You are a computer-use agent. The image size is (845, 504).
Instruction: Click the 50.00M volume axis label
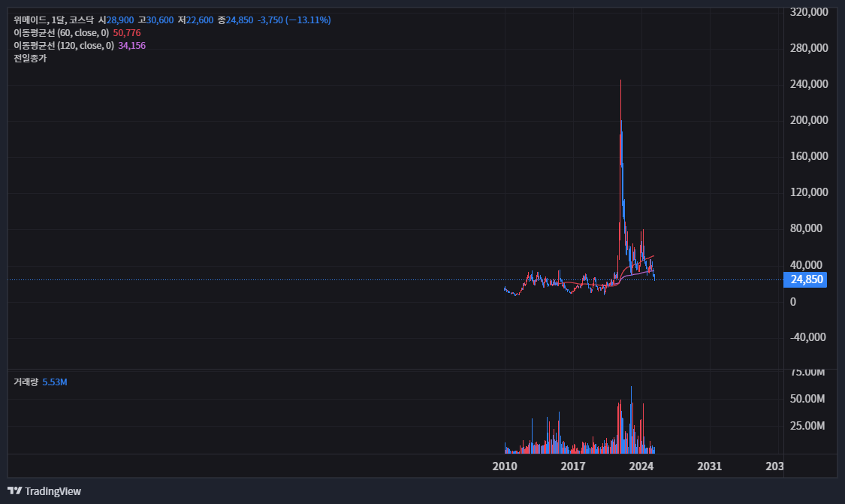pyautogui.click(x=807, y=399)
